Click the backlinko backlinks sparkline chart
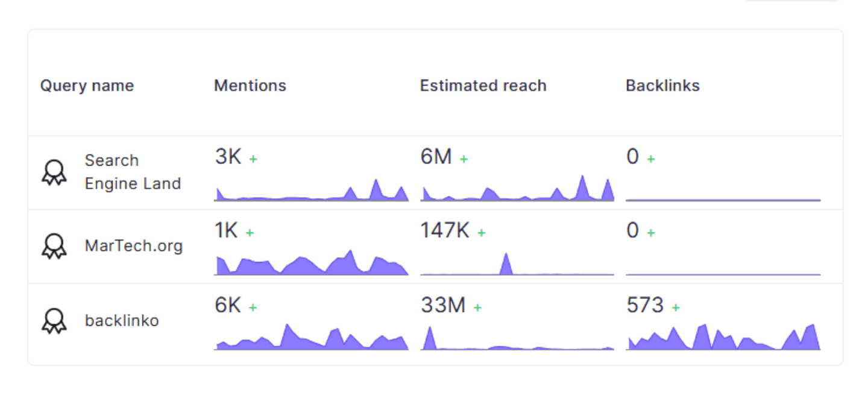Screen dimensions: 868x398 (723, 338)
